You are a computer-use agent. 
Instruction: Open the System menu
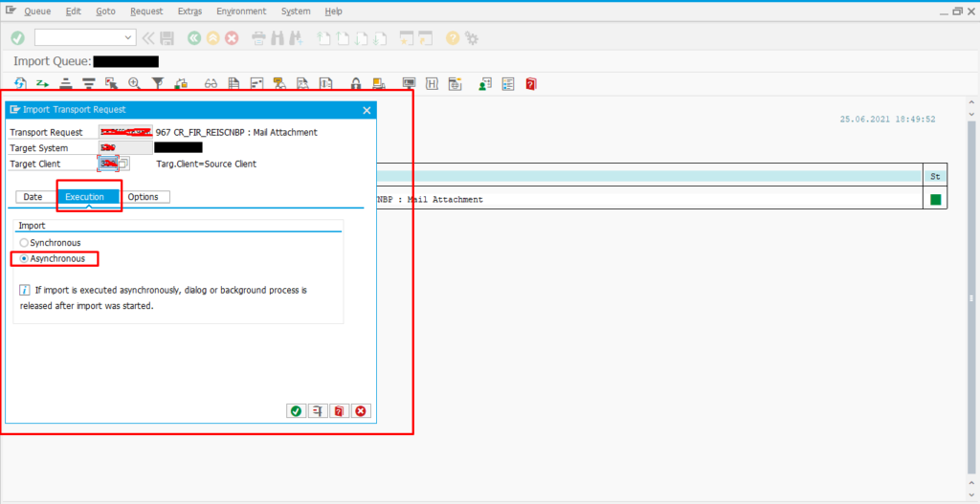coord(296,11)
